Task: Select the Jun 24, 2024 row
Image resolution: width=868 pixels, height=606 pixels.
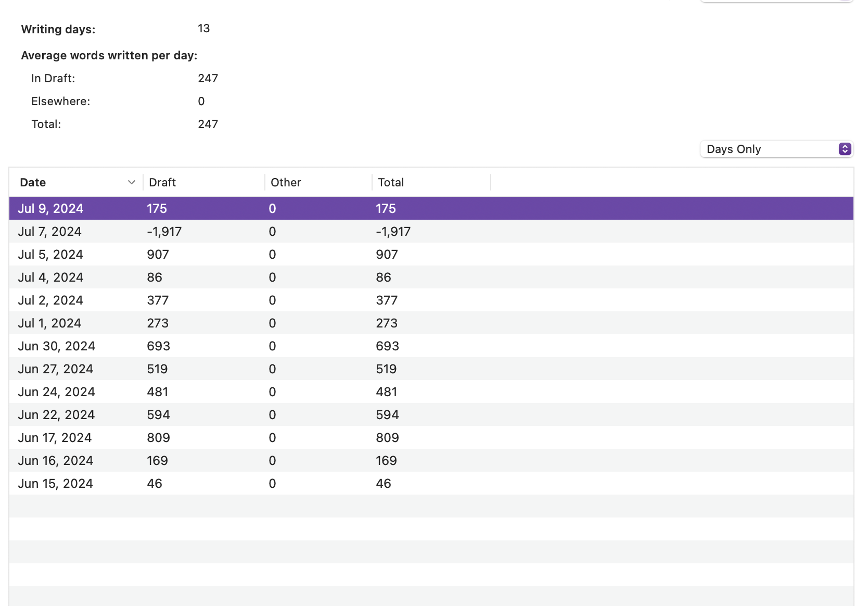Action: pos(431,392)
